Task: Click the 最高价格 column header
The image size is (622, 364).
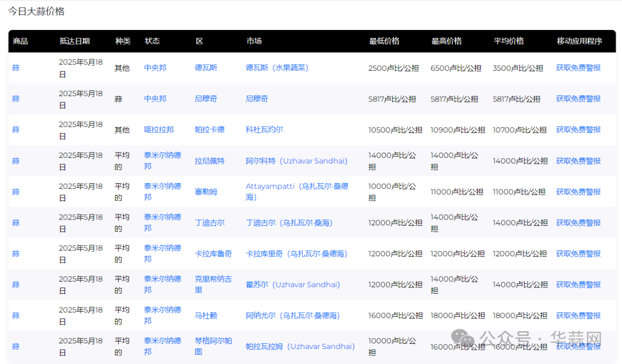Action: [446, 41]
